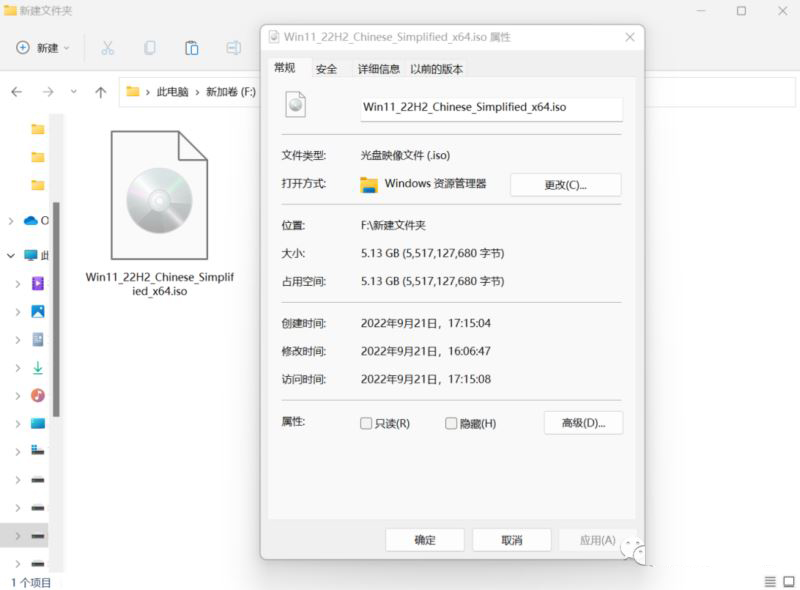This screenshot has width=800, height=590.
Task: Select the Win11 ISO file thumbnail in Explorer
Action: pos(160,195)
